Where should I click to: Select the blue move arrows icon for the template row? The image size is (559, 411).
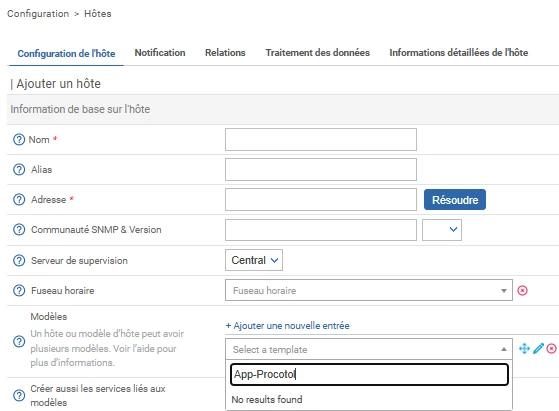pos(524,348)
